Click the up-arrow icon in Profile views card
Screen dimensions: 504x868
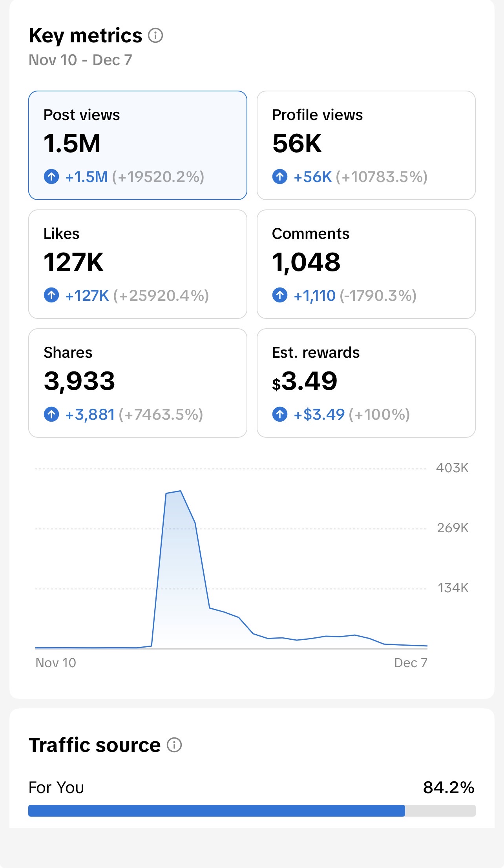(280, 177)
